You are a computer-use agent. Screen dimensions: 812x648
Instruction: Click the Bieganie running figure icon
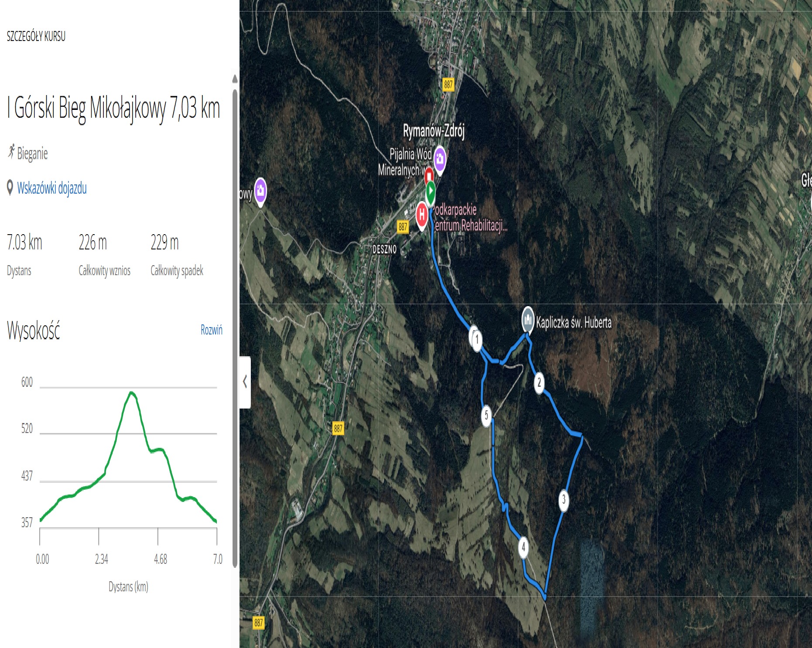(11, 152)
